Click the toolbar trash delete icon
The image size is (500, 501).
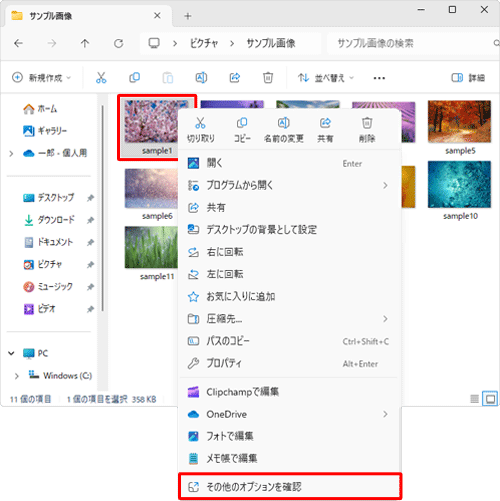(x=268, y=78)
